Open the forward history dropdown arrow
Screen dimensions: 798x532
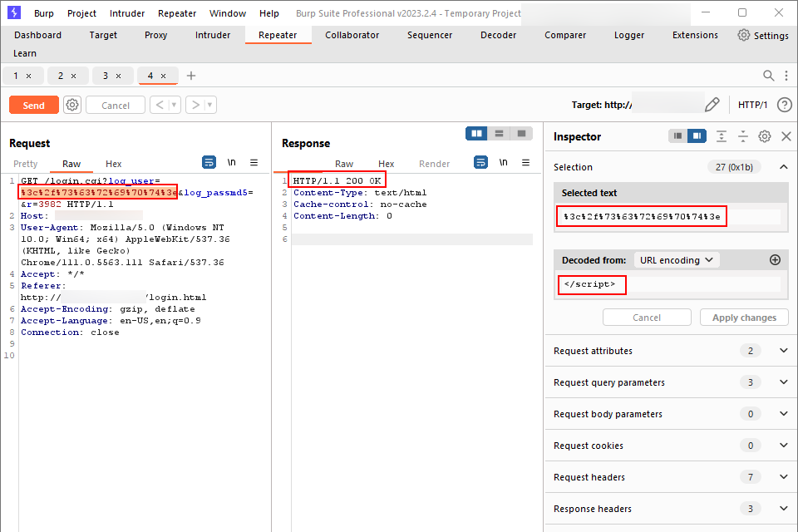click(209, 105)
